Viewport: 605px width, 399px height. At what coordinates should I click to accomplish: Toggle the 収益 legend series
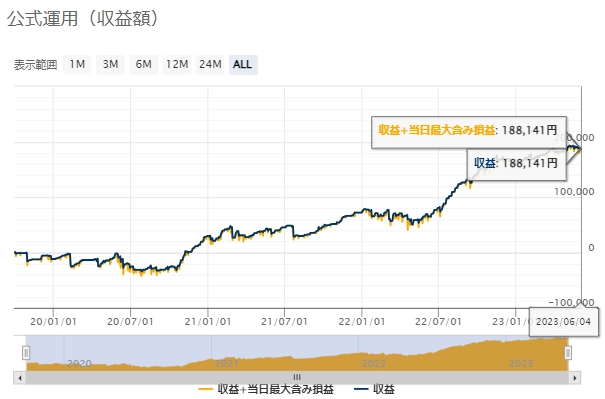pos(374,389)
